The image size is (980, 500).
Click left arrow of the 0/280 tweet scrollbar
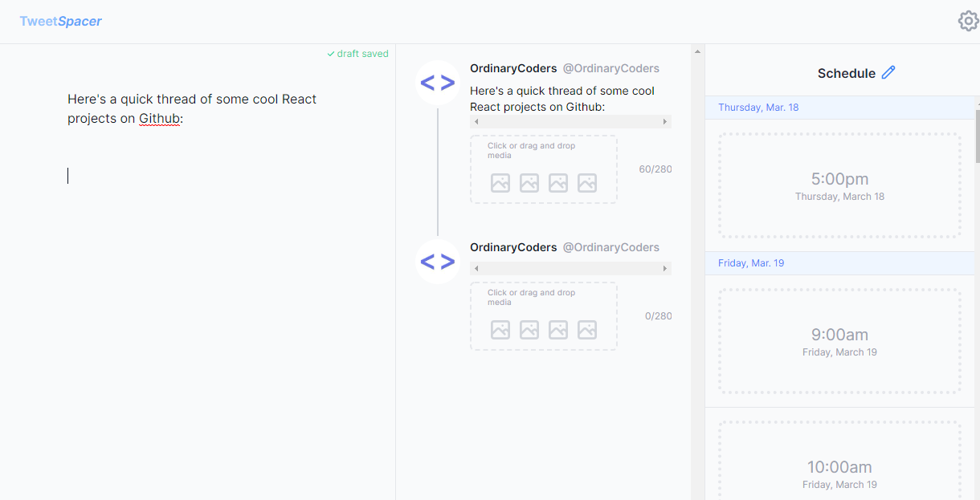pyautogui.click(x=476, y=269)
